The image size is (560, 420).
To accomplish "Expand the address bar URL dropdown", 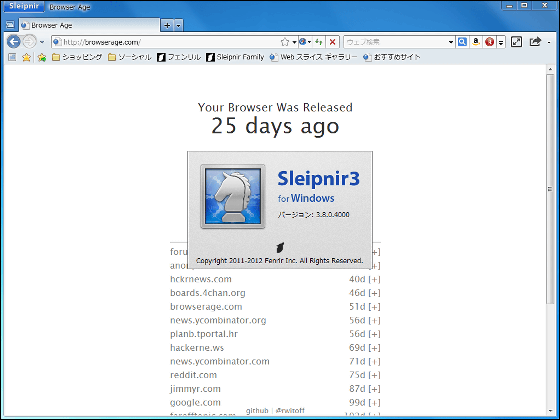I will [x=294, y=42].
